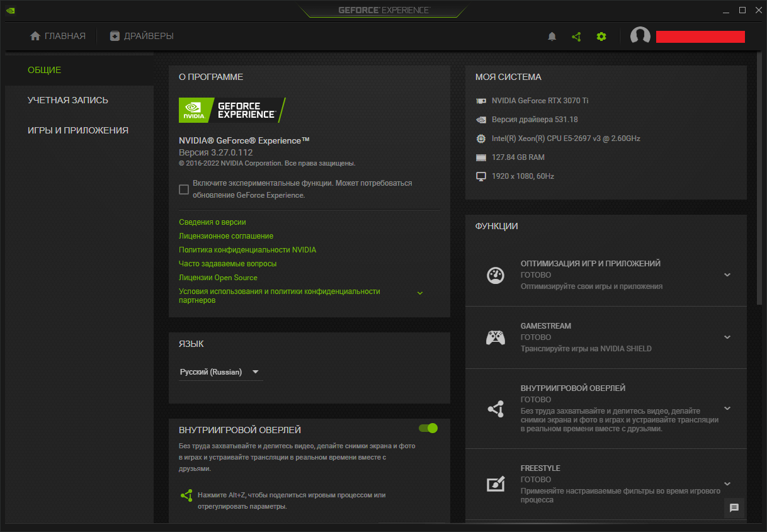This screenshot has height=532, width=767.
Task: Toggle the in-game overlay switch off
Action: (428, 428)
